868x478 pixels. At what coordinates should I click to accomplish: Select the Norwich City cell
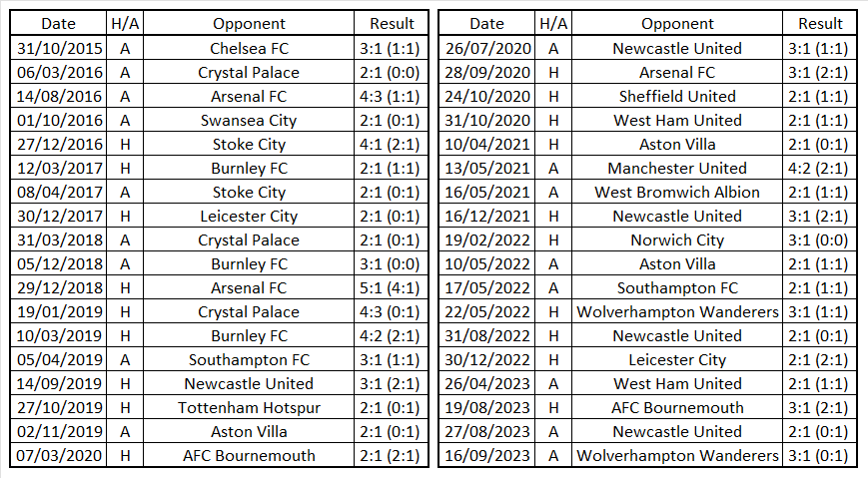pyautogui.click(x=677, y=240)
